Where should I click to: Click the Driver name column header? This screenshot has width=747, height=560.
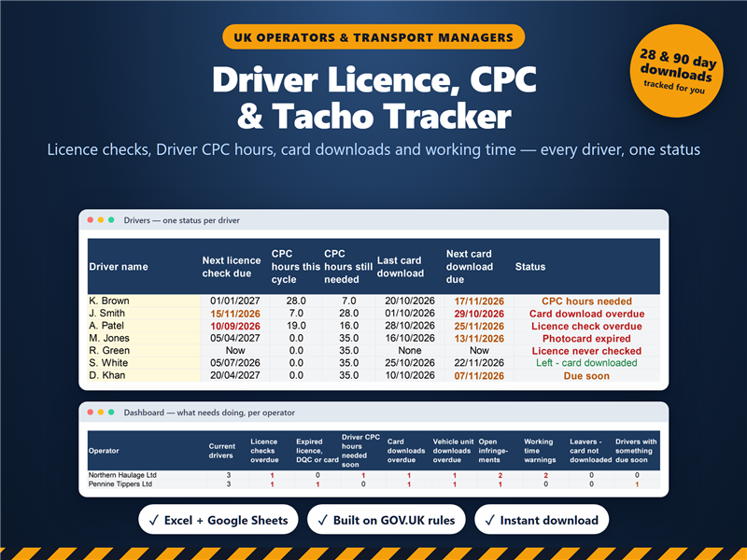[x=119, y=267]
